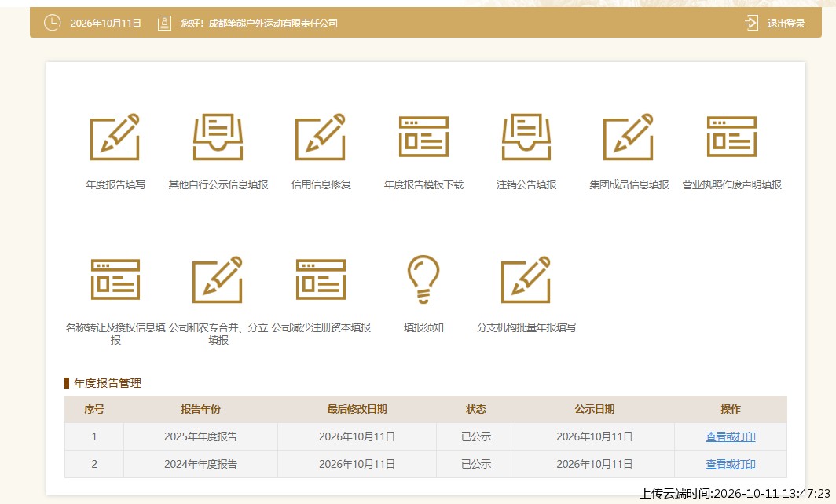Open 查看或打印 for the 2024年年度报告 row
The height and width of the screenshot is (504, 836).
pyautogui.click(x=731, y=464)
